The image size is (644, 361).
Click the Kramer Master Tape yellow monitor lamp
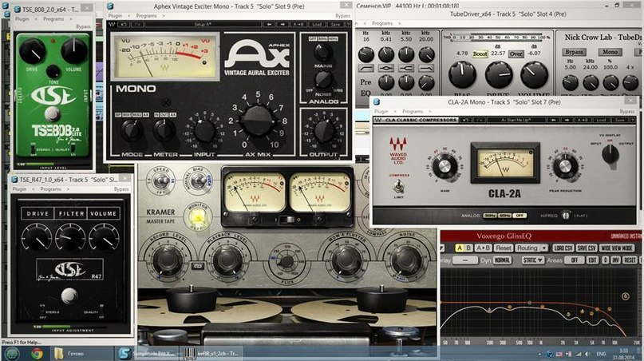(x=198, y=216)
